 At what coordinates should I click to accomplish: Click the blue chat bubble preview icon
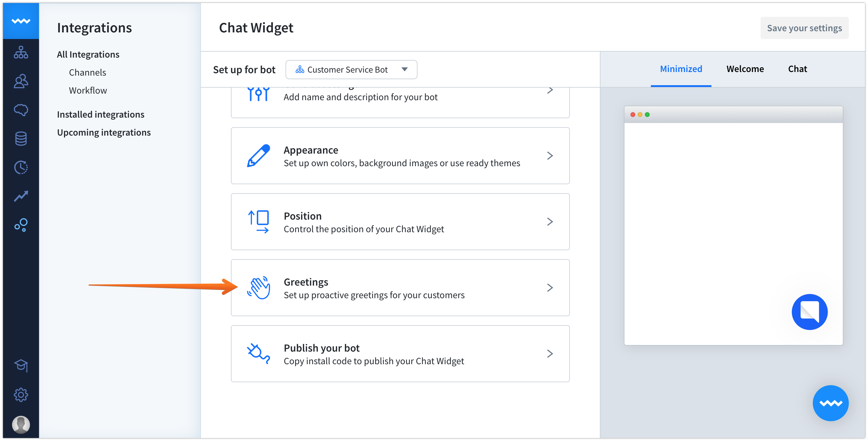[810, 312]
